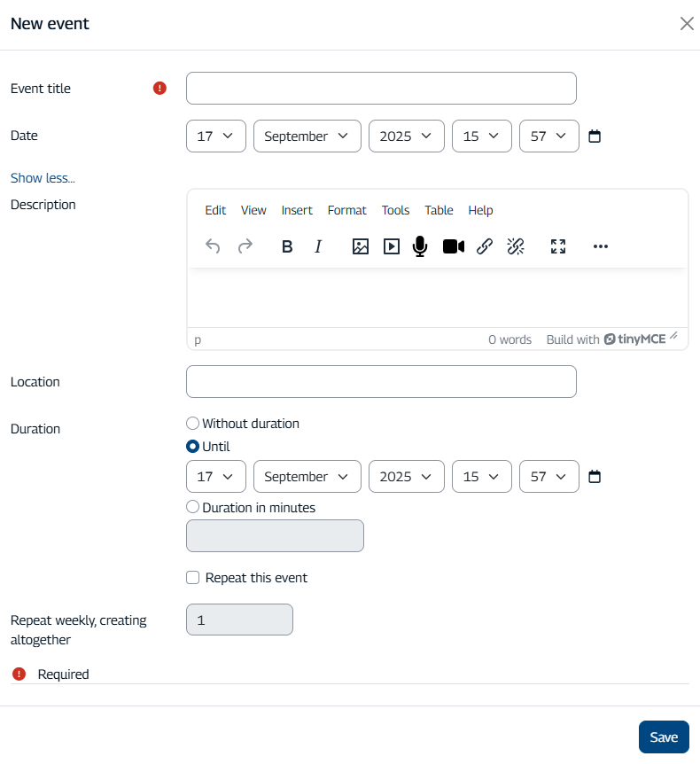Select the Duration in minutes option
This screenshot has height=764, width=700.
coord(193,508)
